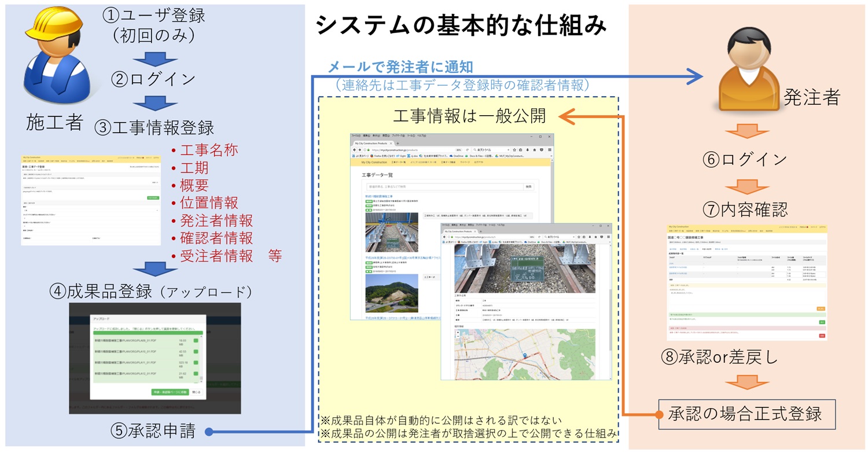The image size is (868, 452).
Task: Click the map location pin marker
Action: pos(524,356)
